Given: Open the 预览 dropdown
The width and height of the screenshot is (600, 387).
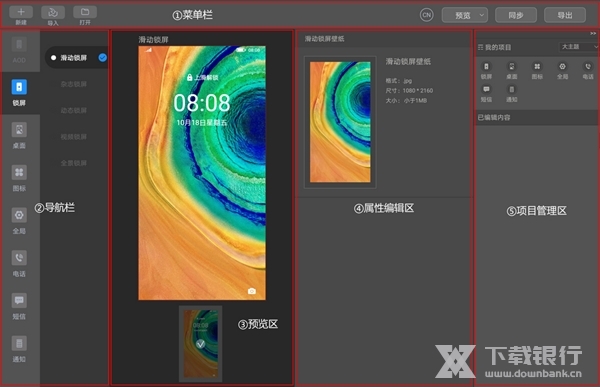Looking at the screenshot, I should click(465, 15).
